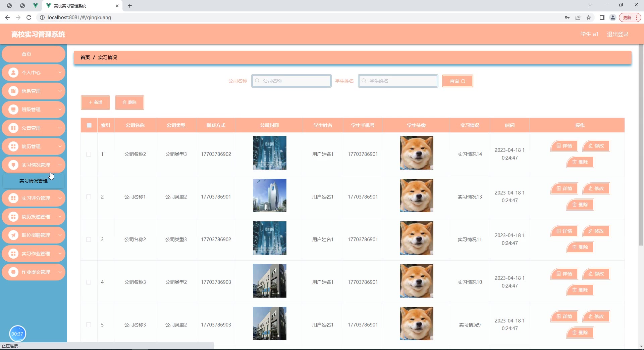Expand the 个人中心 menu chevron
The height and width of the screenshot is (350, 644).
pyautogui.click(x=60, y=73)
